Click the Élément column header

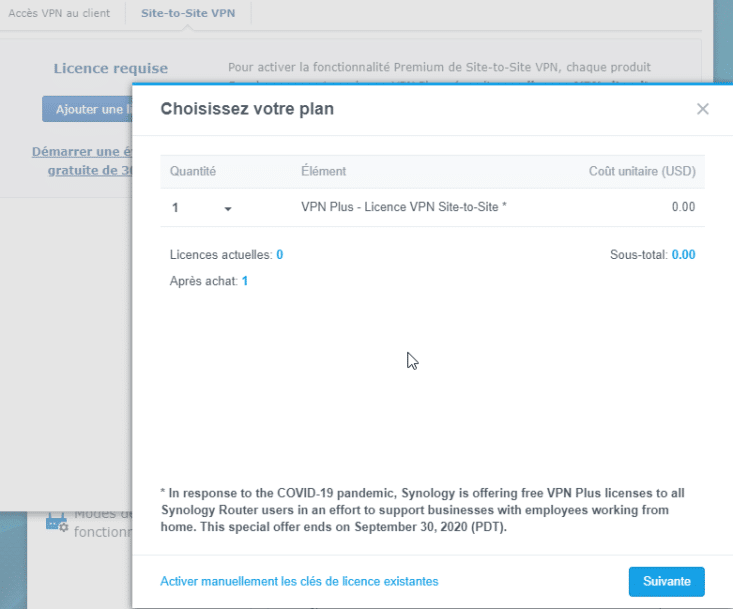(323, 171)
